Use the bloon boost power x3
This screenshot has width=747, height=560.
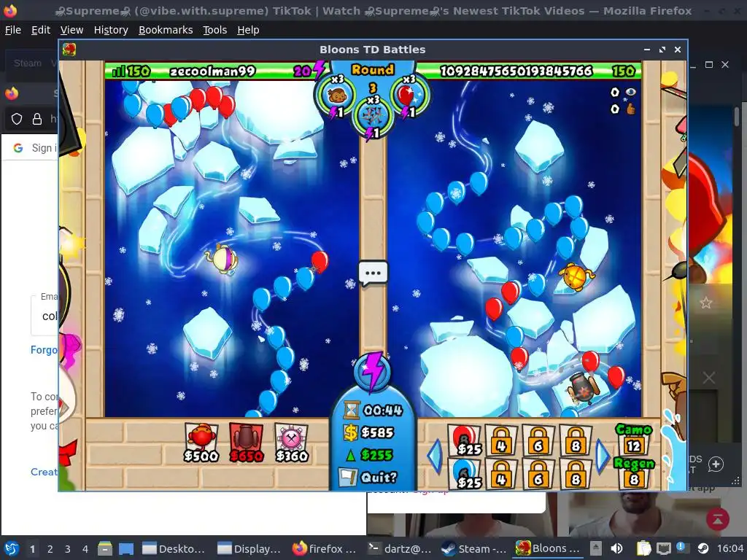[409, 97]
